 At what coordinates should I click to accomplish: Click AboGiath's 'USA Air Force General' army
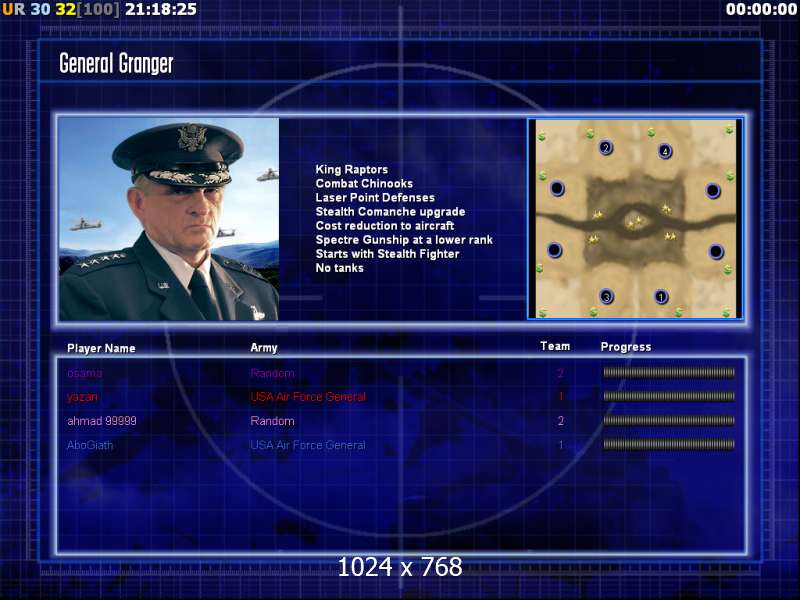click(308, 445)
